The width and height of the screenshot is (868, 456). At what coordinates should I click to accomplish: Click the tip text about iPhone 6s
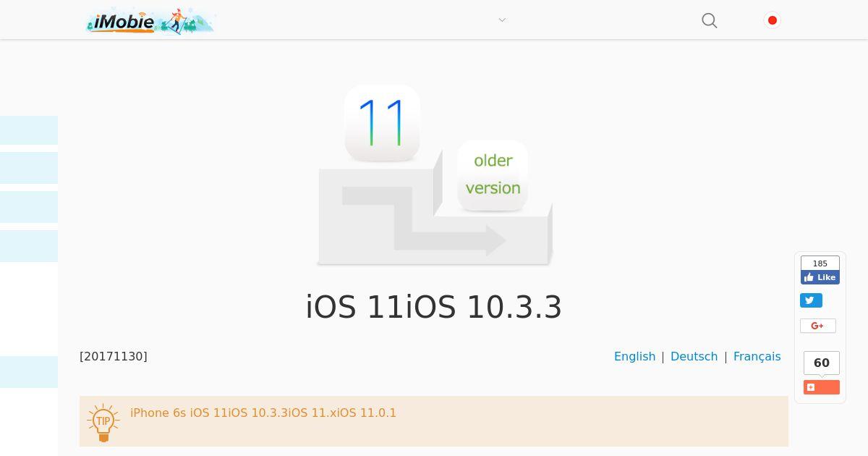pyautogui.click(x=263, y=413)
